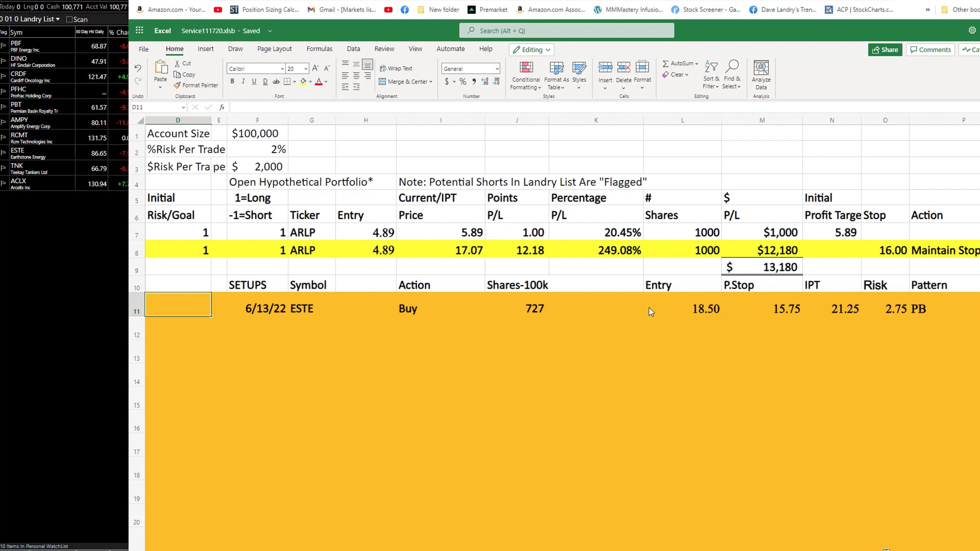980x551 pixels.
Task: Decrease indent of cell contents
Action: coord(345,87)
